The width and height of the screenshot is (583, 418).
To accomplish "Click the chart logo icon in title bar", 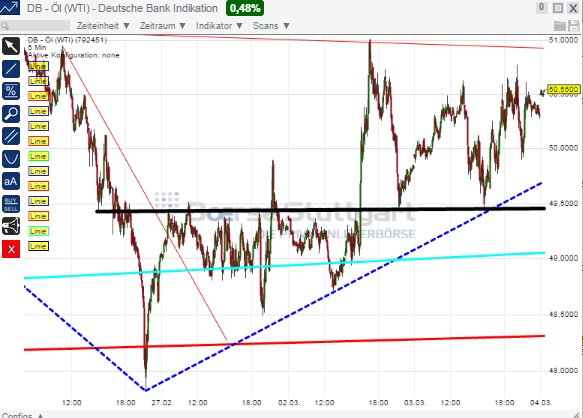I will tap(10, 7).
